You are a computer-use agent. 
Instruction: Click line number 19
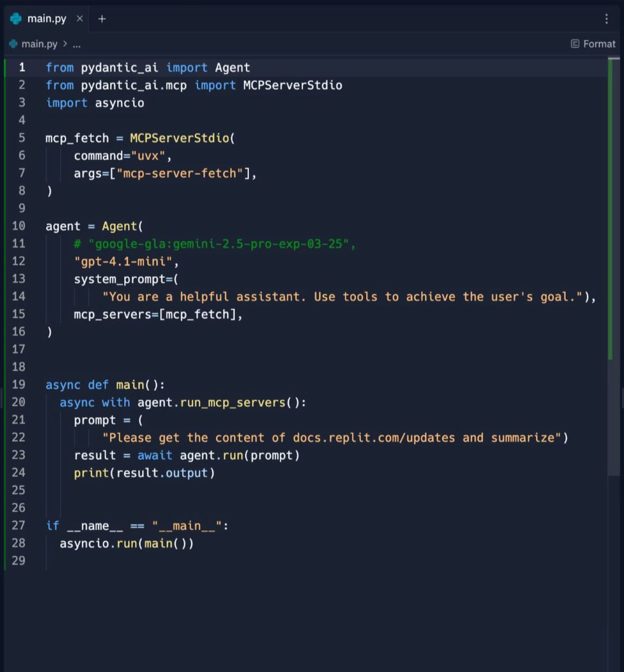pyautogui.click(x=18, y=385)
